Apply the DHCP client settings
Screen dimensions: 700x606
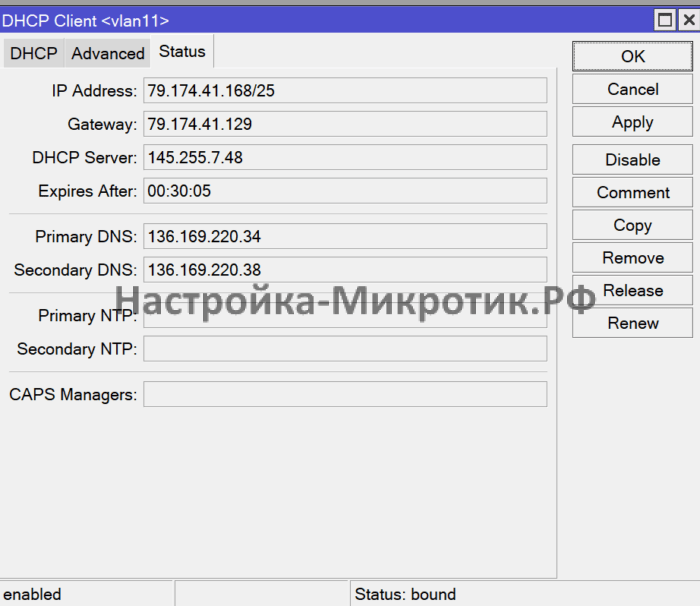pos(632,122)
